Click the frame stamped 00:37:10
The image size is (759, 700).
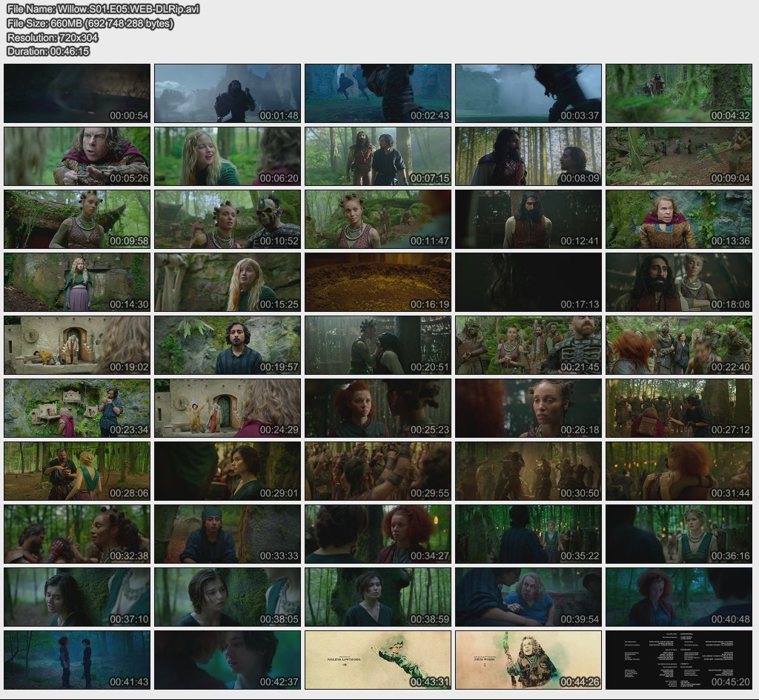click(77, 598)
